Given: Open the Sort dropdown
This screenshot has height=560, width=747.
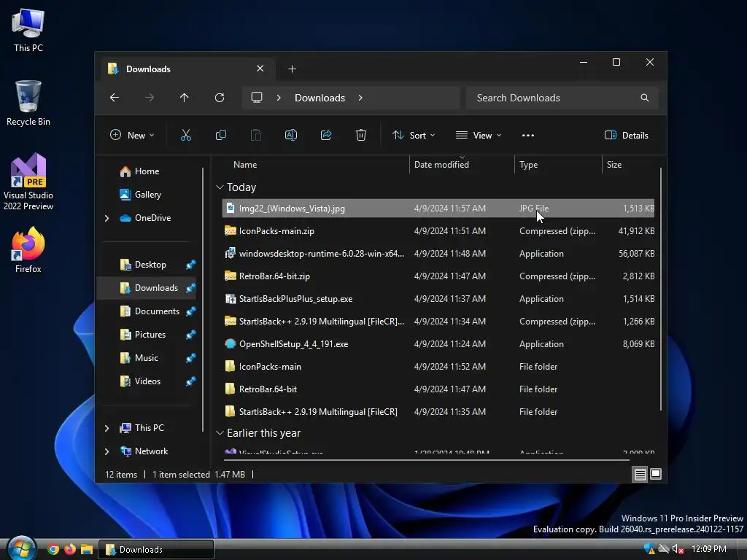Looking at the screenshot, I should pos(414,135).
